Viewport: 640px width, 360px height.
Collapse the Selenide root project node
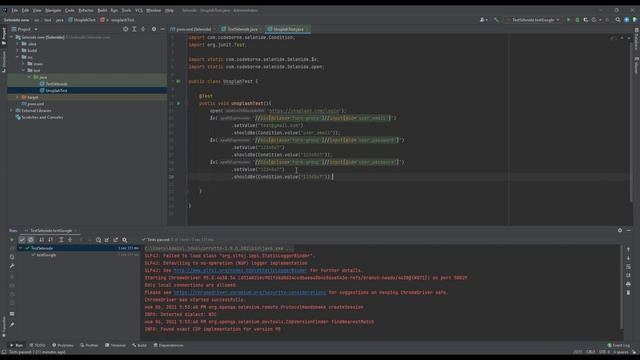pos(11,37)
